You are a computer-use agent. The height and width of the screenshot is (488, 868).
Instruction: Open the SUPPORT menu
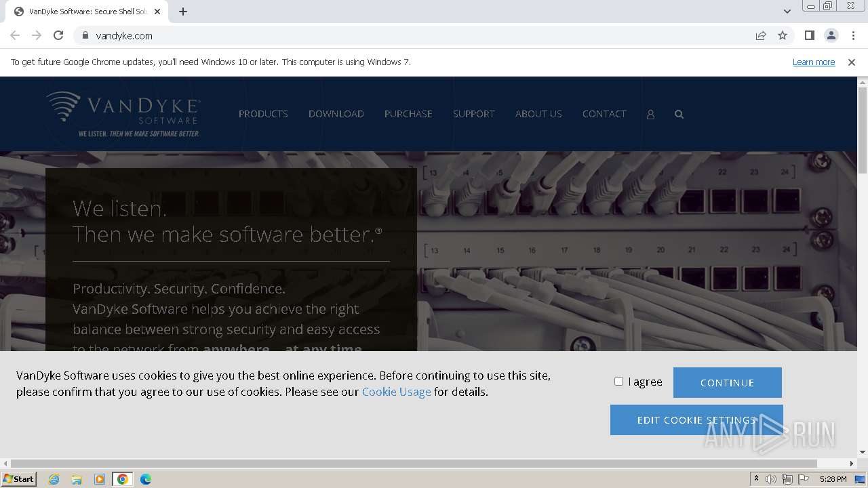tap(474, 114)
